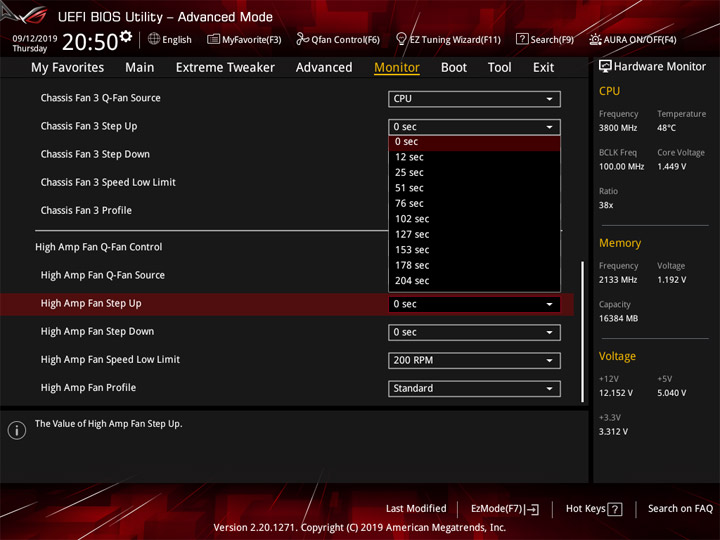Click memory capacity 16384 MB
The width and height of the screenshot is (720, 540).
pyautogui.click(x=618, y=319)
